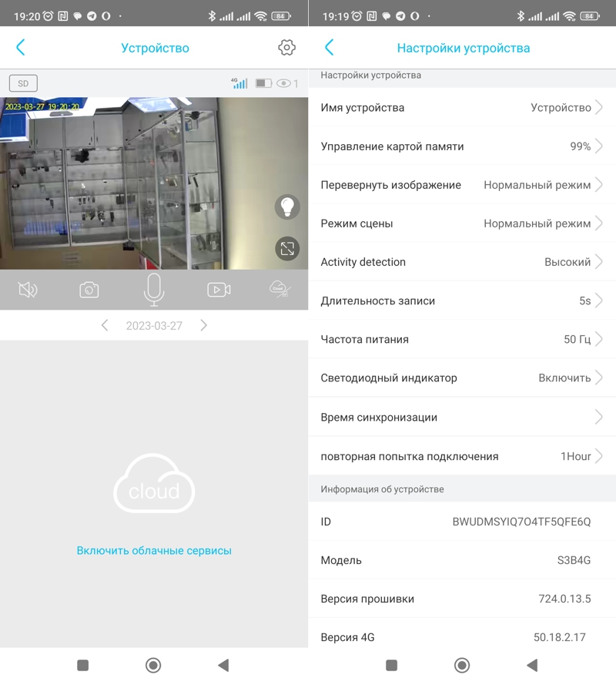The width and height of the screenshot is (616, 685).
Task: Tap Нормальный режим value for Режим сцены
Action: coord(537,223)
